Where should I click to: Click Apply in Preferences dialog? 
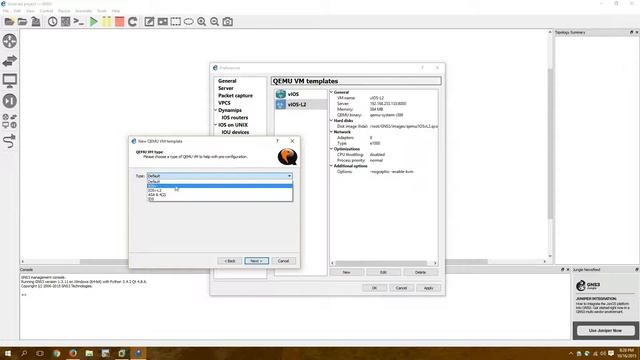coord(428,288)
